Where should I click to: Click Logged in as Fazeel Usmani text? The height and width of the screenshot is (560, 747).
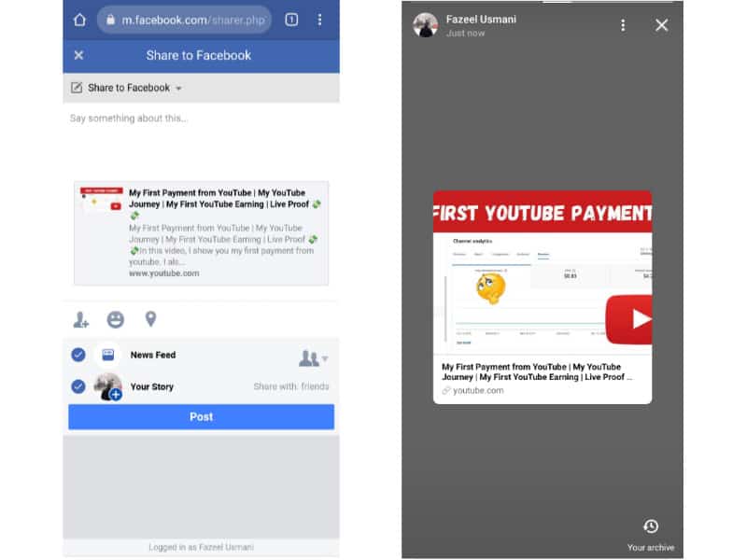click(201, 547)
